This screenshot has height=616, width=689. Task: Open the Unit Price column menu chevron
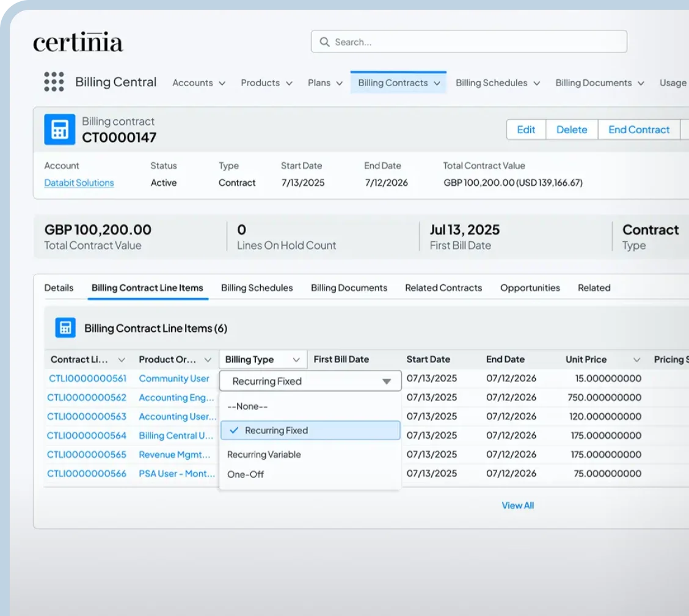(636, 360)
